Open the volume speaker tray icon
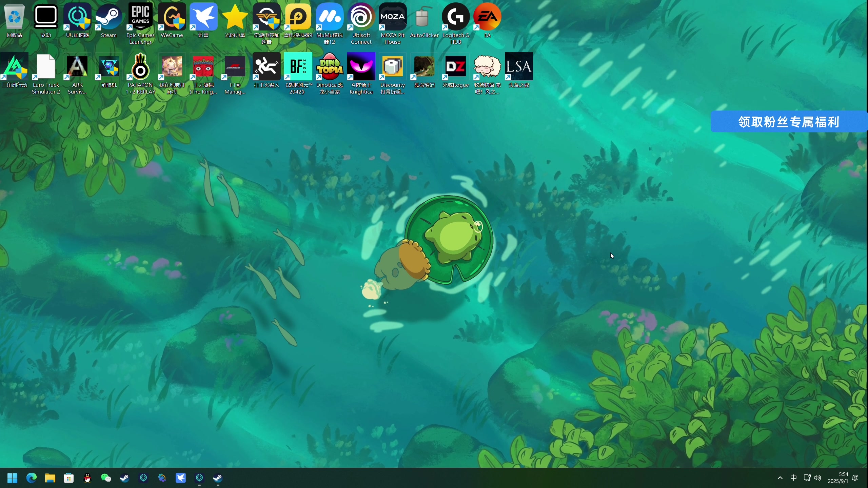The height and width of the screenshot is (488, 868). point(817,478)
